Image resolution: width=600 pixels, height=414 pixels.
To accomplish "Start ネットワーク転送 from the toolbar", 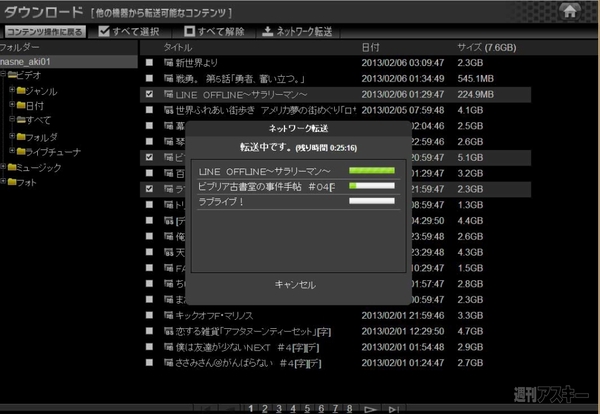I will pos(297,32).
